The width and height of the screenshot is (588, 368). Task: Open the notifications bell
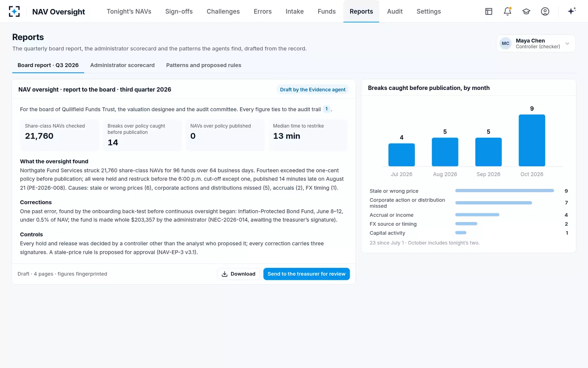[508, 11]
